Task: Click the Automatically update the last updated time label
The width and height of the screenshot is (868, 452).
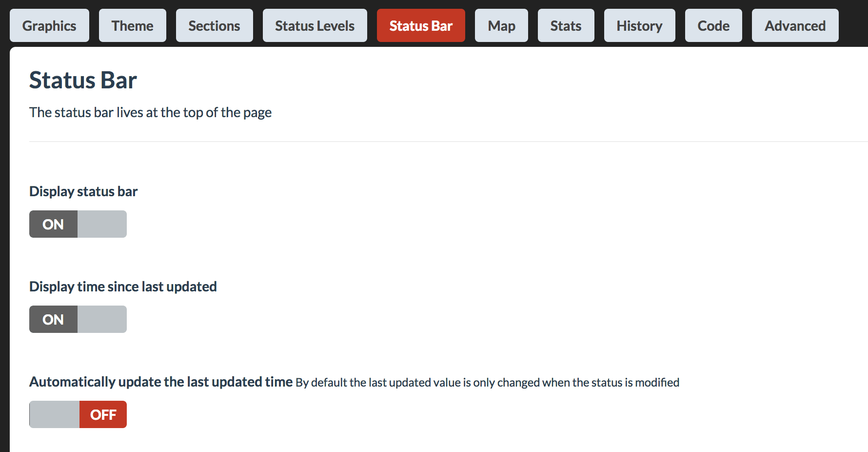Action: tap(161, 382)
